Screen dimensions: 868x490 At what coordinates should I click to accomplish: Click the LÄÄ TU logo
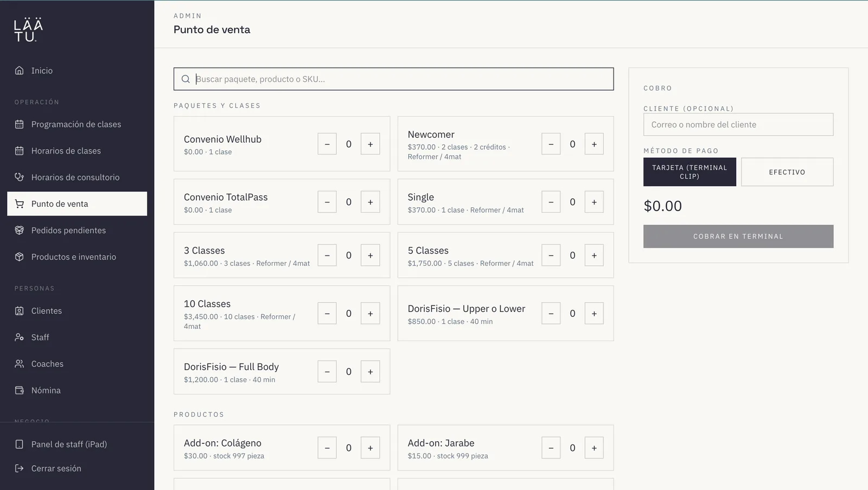coord(28,30)
